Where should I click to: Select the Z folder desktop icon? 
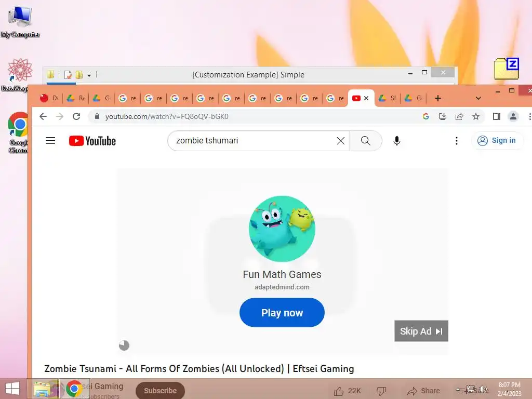pyautogui.click(x=506, y=68)
